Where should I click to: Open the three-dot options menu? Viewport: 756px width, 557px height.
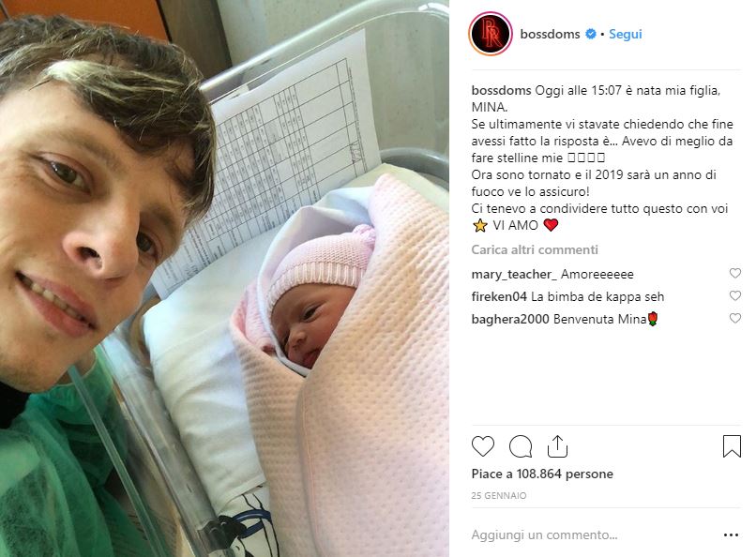click(x=731, y=534)
